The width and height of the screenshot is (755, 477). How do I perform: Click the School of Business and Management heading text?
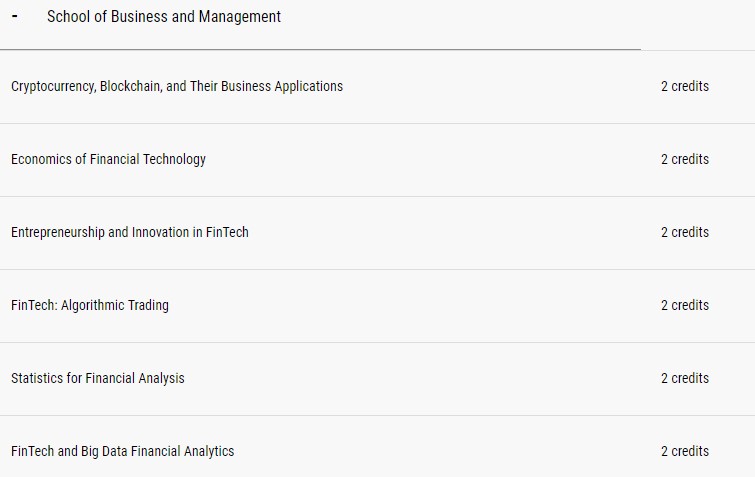point(164,17)
